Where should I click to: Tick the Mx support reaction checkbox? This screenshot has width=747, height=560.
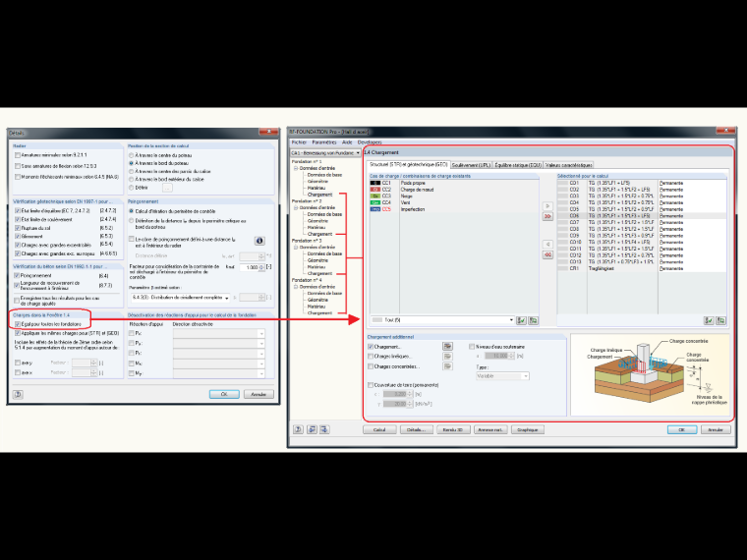click(132, 364)
